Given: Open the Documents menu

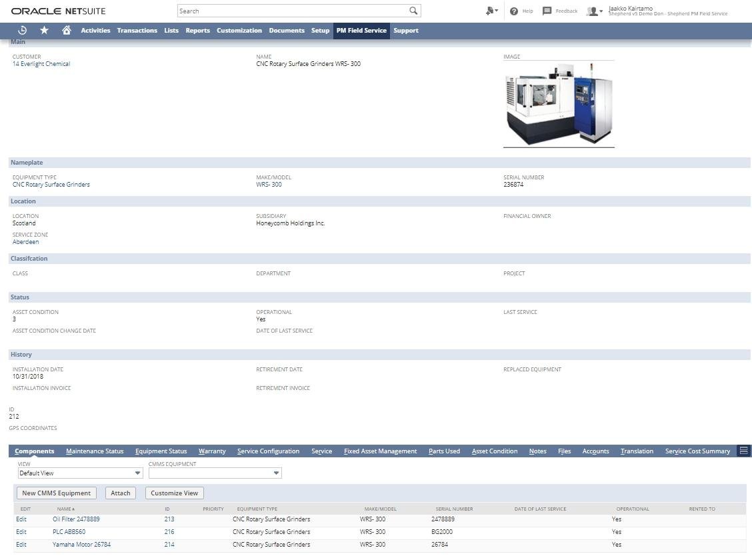Looking at the screenshot, I should click(287, 30).
